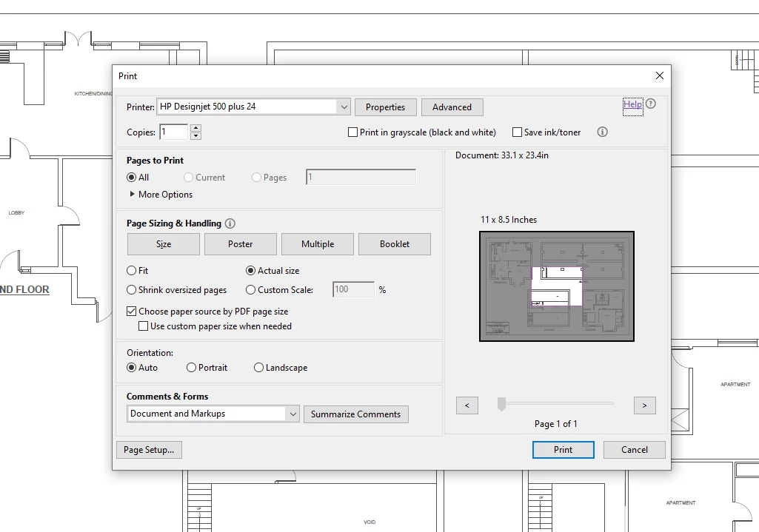Uncheck Choose paper source by PDF page size
The height and width of the screenshot is (532, 759).
131,311
